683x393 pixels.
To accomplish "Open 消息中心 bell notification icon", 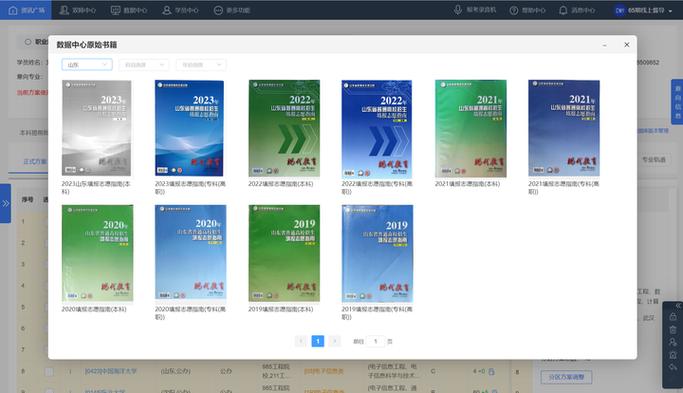I will (x=563, y=10).
